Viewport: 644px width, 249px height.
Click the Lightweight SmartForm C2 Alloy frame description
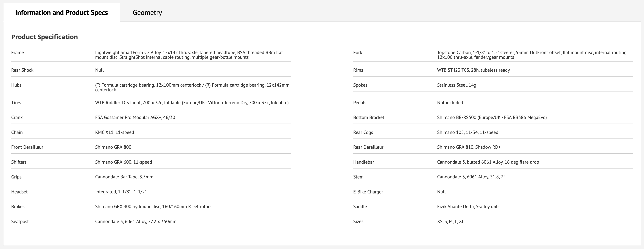[x=189, y=55]
